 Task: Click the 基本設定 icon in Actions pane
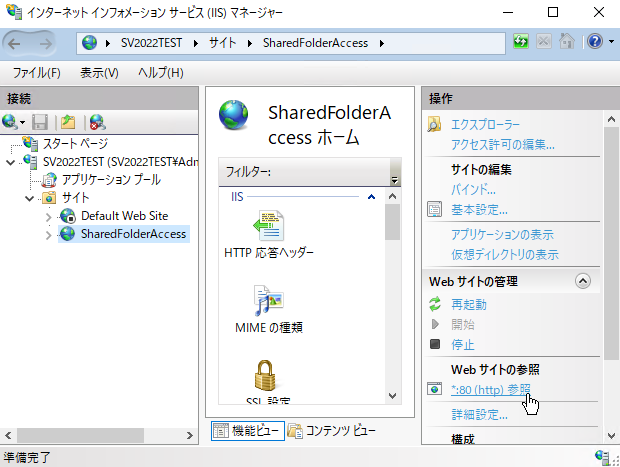(x=435, y=209)
